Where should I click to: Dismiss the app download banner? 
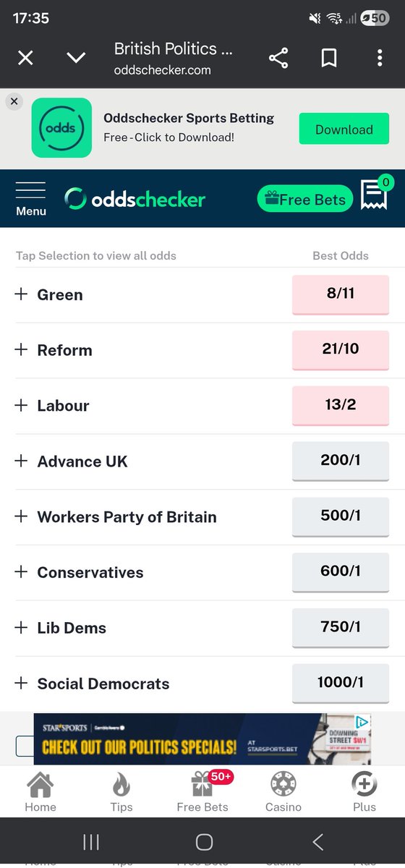point(14,101)
